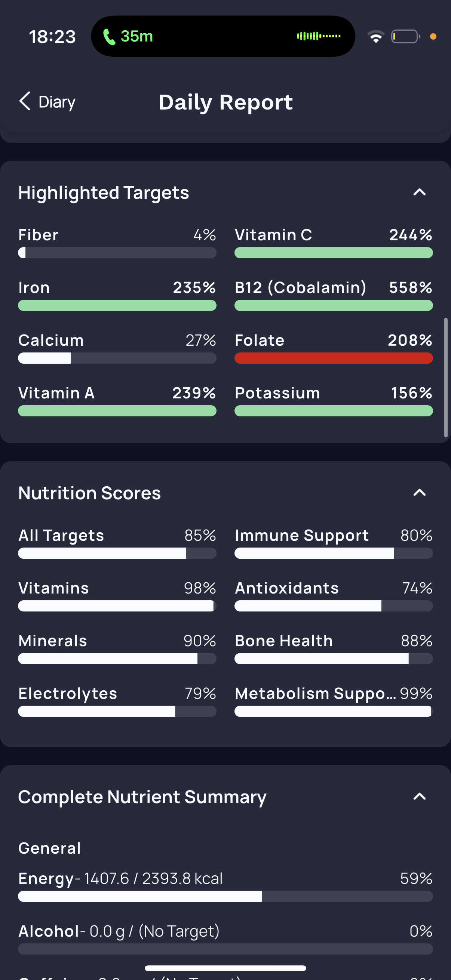Click the Energy progress bar
This screenshot has width=451, height=980.
click(x=225, y=896)
